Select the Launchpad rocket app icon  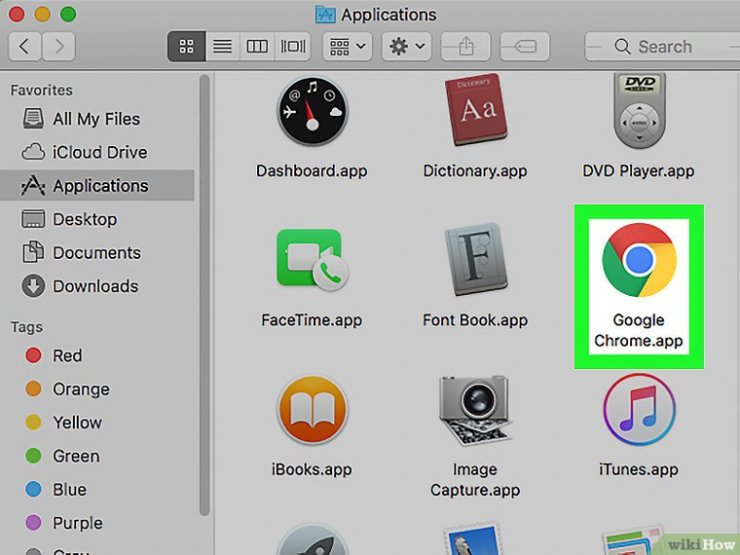[312, 539]
